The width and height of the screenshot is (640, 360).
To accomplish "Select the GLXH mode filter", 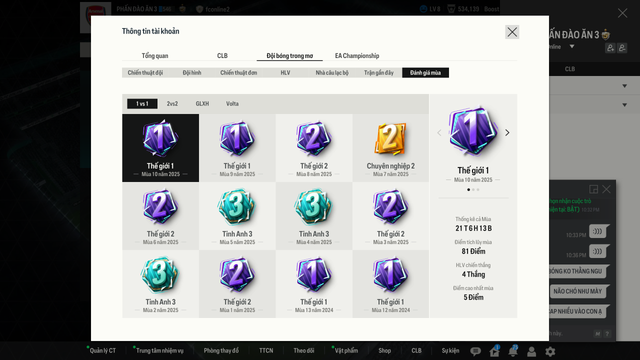I will pyautogui.click(x=202, y=104).
